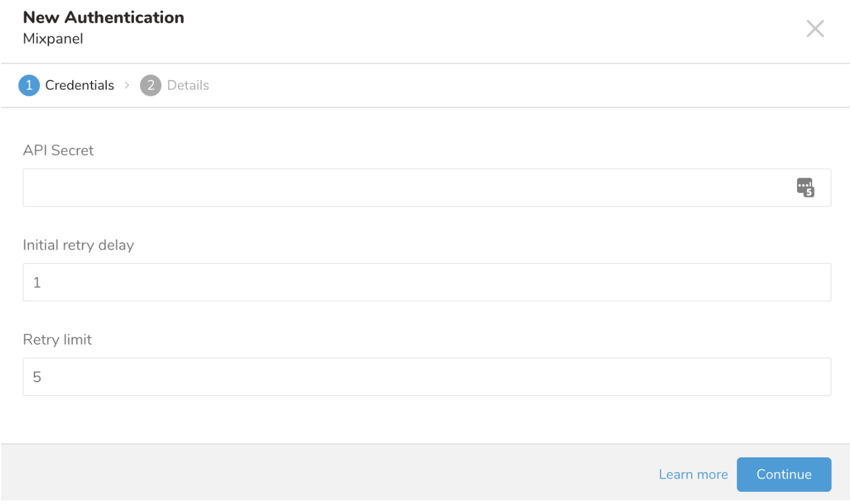Click the Retry limit label
The image size is (851, 504).
pyautogui.click(x=58, y=339)
